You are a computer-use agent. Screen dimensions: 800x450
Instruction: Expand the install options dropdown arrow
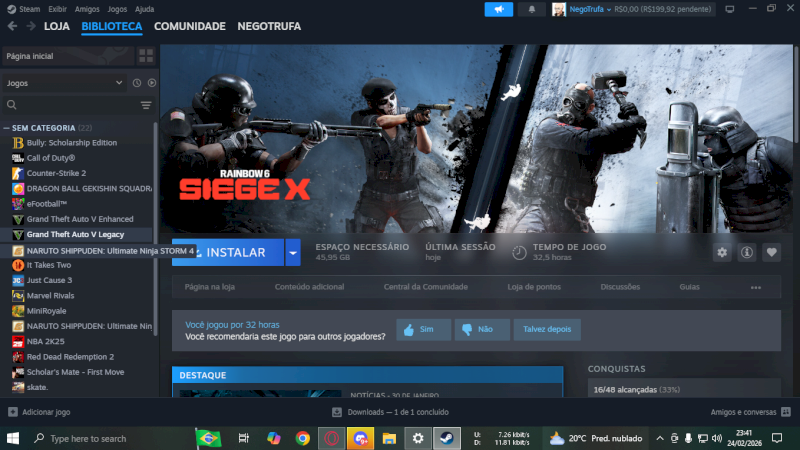coord(293,252)
